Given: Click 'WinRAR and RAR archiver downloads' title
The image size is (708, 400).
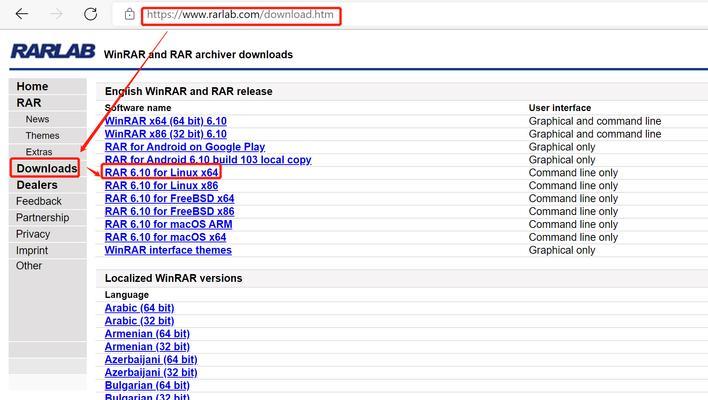Looking at the screenshot, I should point(198,55).
